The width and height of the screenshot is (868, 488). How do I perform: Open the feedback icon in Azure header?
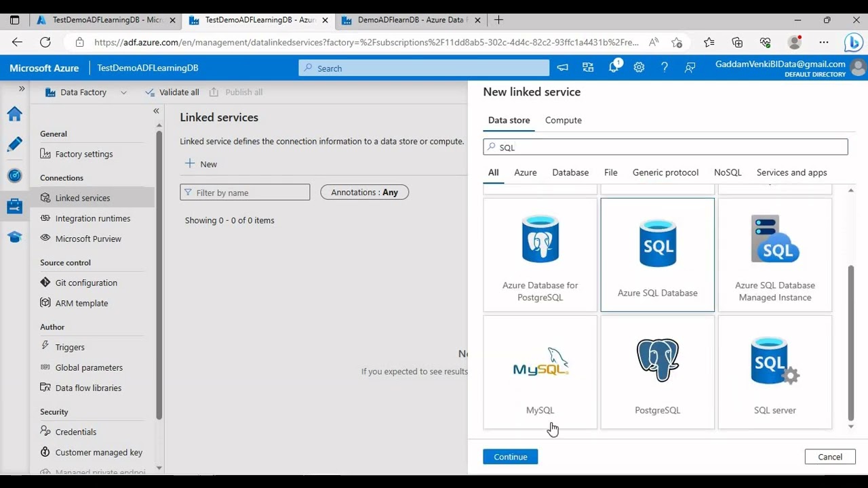(x=690, y=68)
